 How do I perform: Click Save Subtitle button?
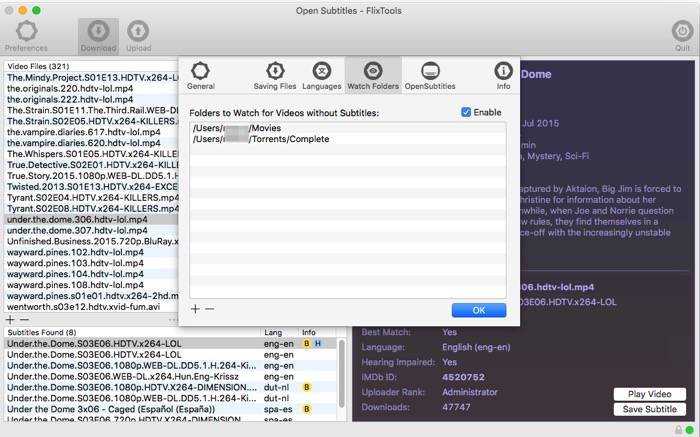(x=650, y=409)
